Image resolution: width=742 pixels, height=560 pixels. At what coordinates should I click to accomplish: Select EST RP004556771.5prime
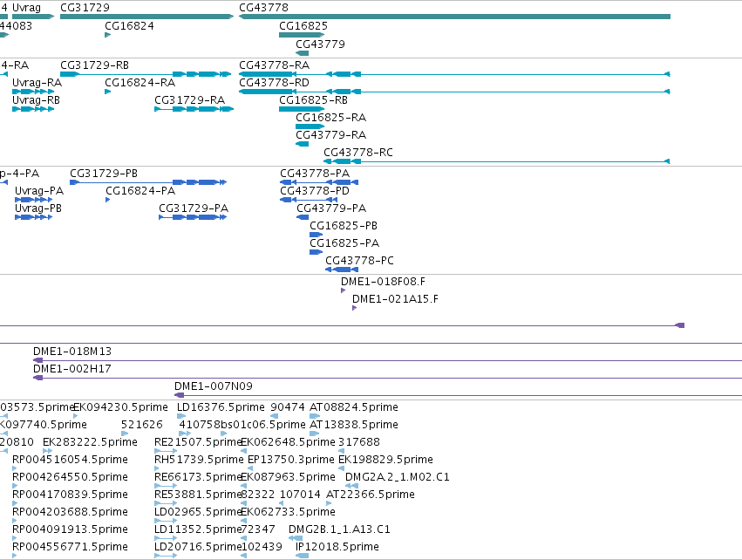tap(15, 556)
